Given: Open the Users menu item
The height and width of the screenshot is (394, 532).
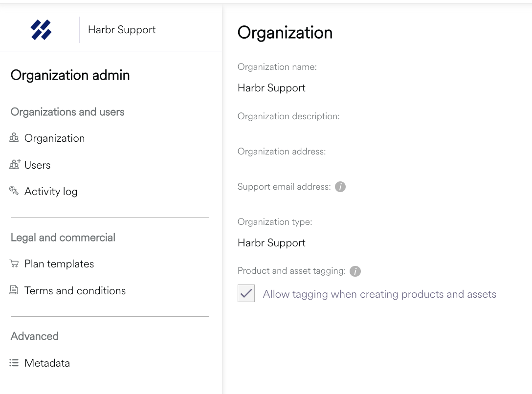Looking at the screenshot, I should [37, 165].
